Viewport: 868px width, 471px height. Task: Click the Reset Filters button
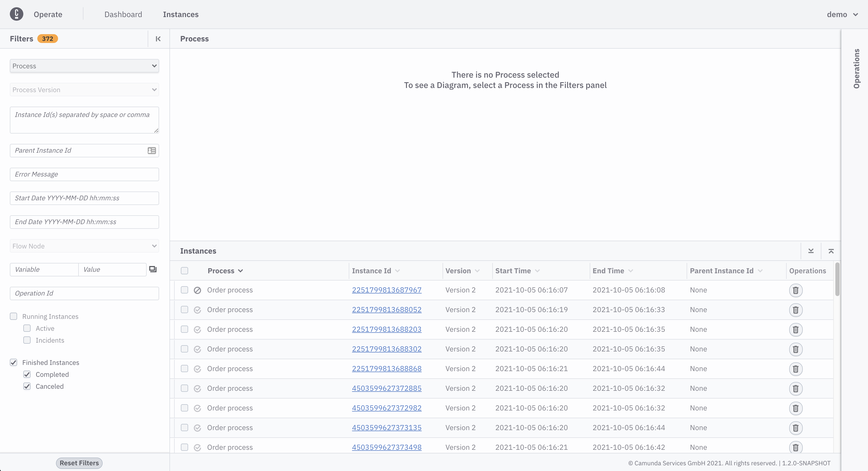[79, 463]
